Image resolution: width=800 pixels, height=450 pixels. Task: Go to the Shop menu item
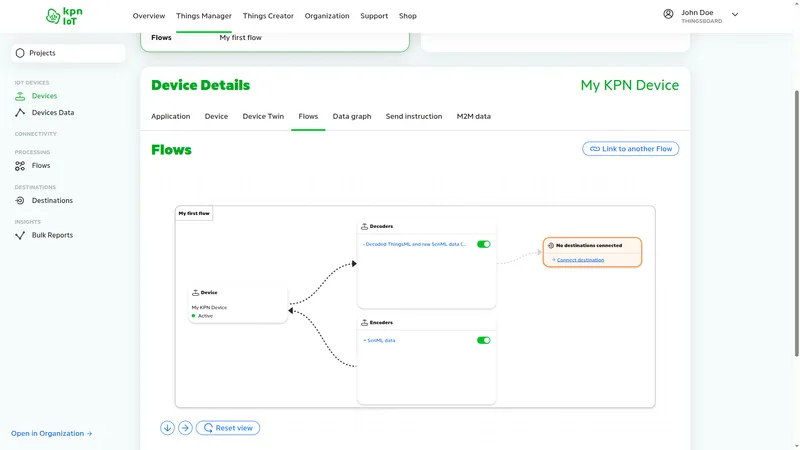(x=408, y=16)
